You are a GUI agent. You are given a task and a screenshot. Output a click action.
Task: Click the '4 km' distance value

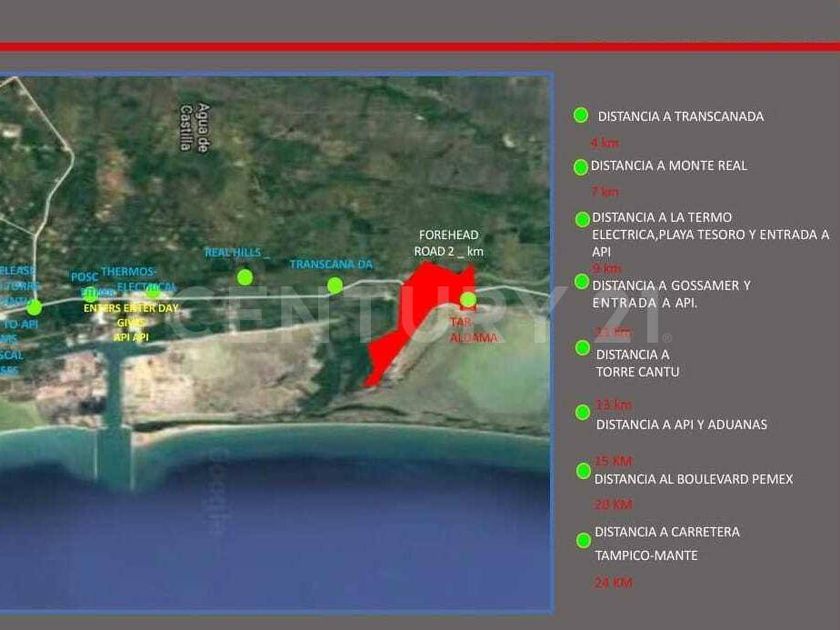(604, 143)
